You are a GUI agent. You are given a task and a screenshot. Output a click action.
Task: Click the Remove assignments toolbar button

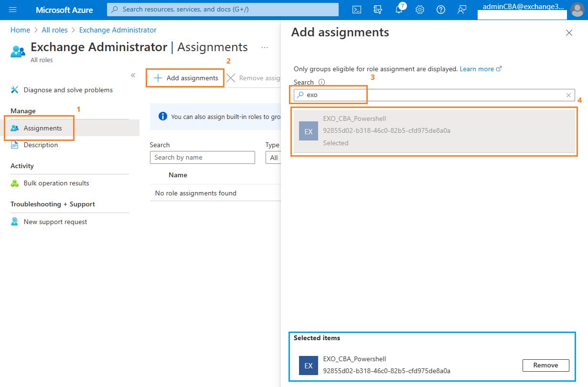[x=254, y=78]
